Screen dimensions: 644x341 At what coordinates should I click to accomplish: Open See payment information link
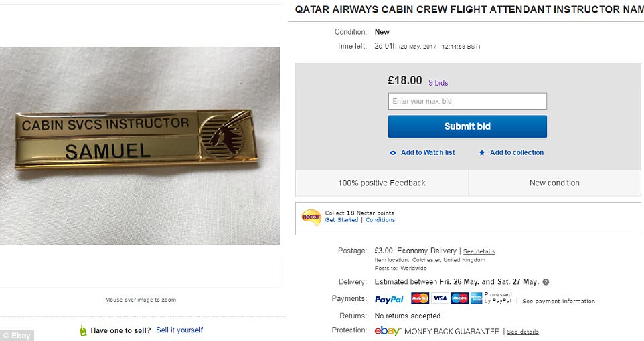pyautogui.click(x=558, y=301)
